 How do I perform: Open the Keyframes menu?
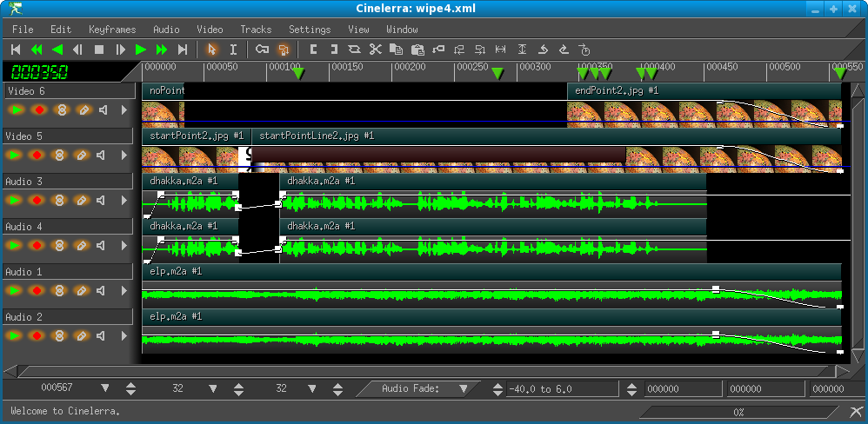click(112, 30)
